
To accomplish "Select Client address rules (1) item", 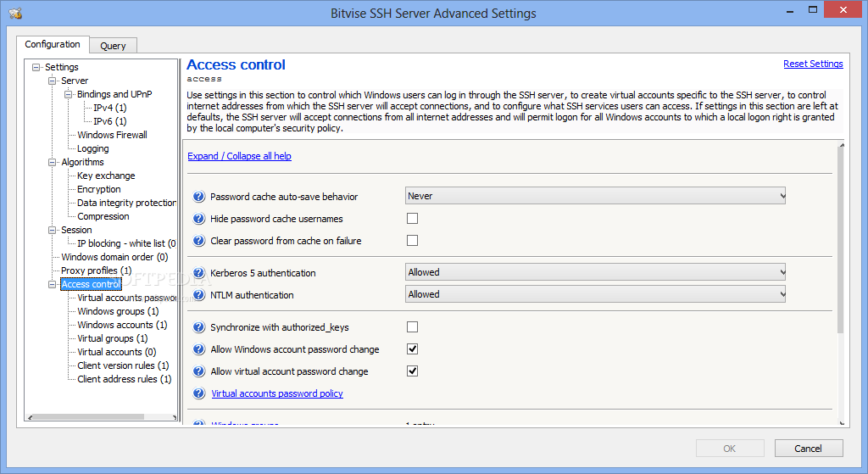I will click(x=125, y=379).
